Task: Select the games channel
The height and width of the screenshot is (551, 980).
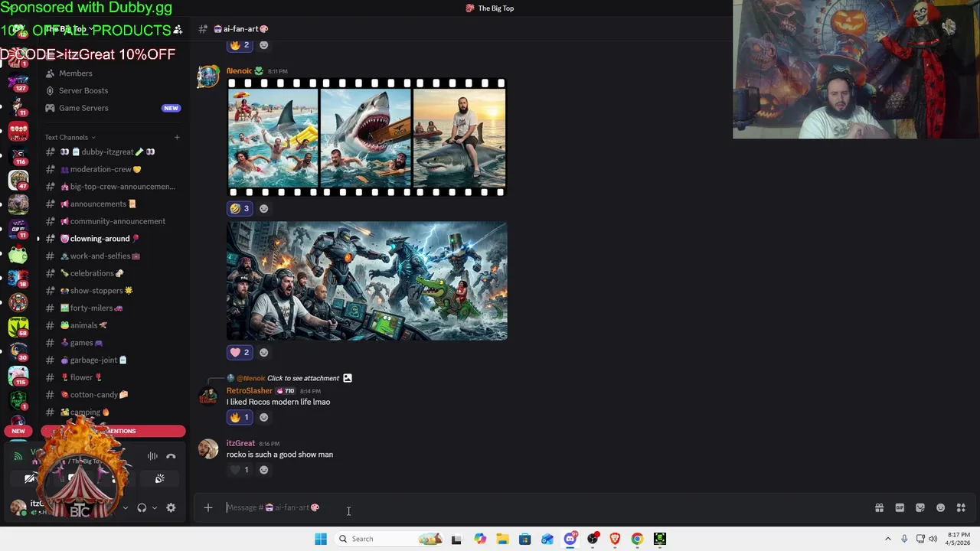Action: click(x=81, y=343)
